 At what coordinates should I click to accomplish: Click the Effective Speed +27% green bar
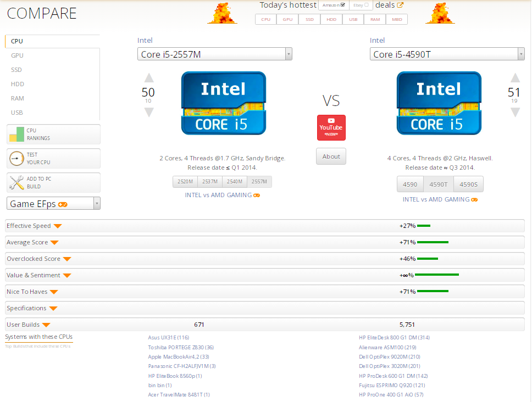[424, 226]
